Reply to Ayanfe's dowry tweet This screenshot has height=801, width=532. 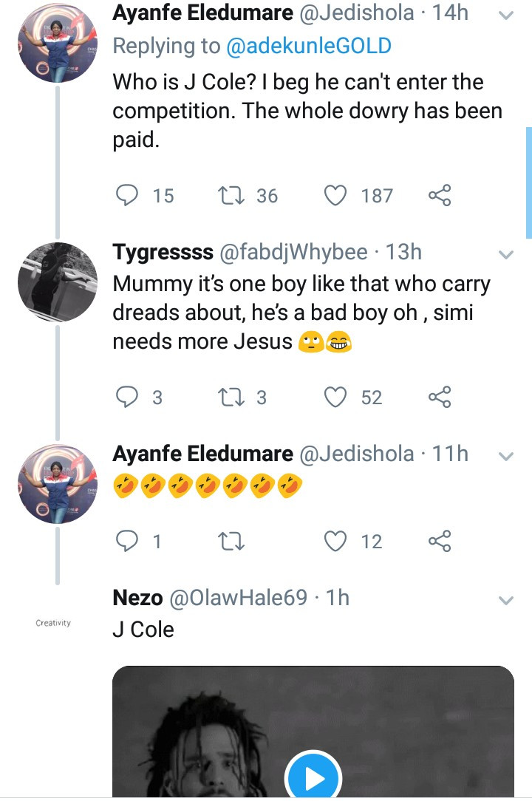click(x=129, y=195)
